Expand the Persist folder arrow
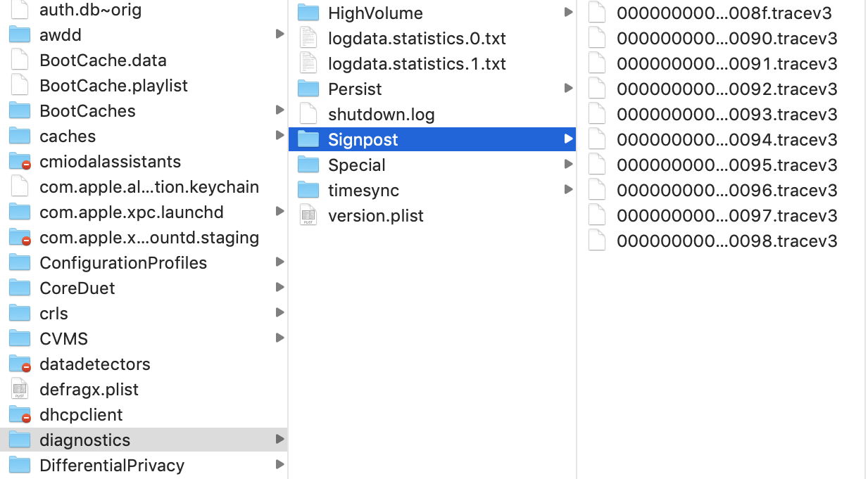868x479 pixels. (568, 89)
